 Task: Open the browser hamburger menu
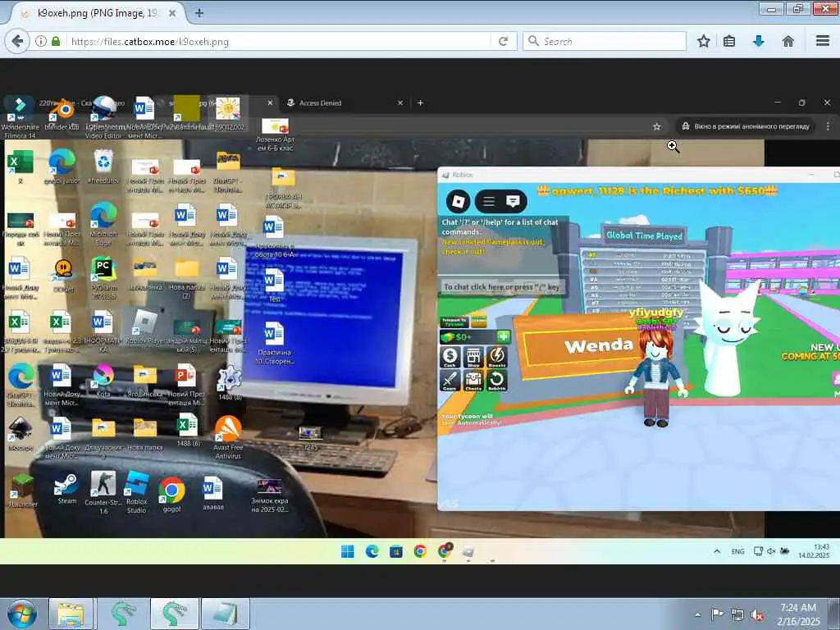823,41
